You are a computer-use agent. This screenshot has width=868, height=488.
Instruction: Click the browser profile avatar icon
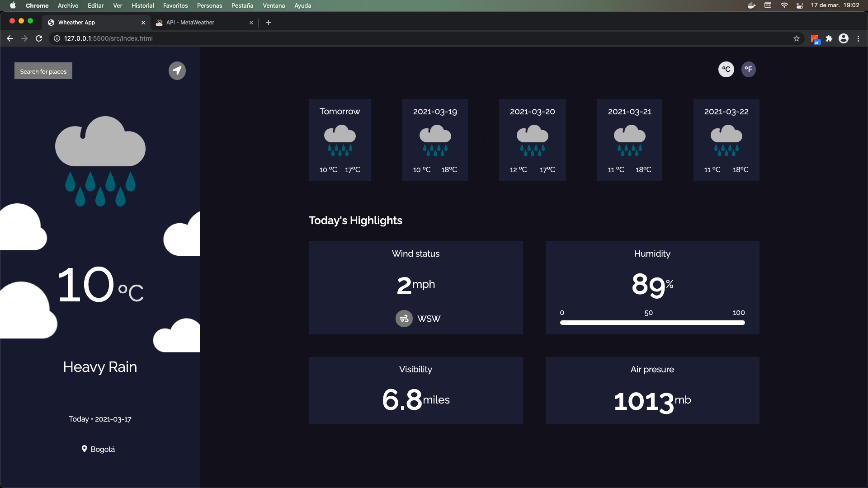(x=844, y=39)
